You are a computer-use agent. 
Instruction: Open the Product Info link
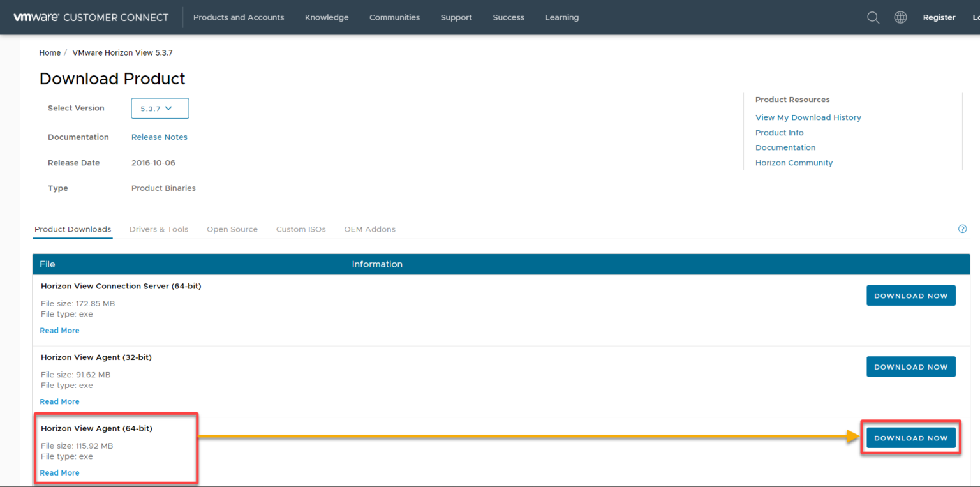tap(779, 132)
